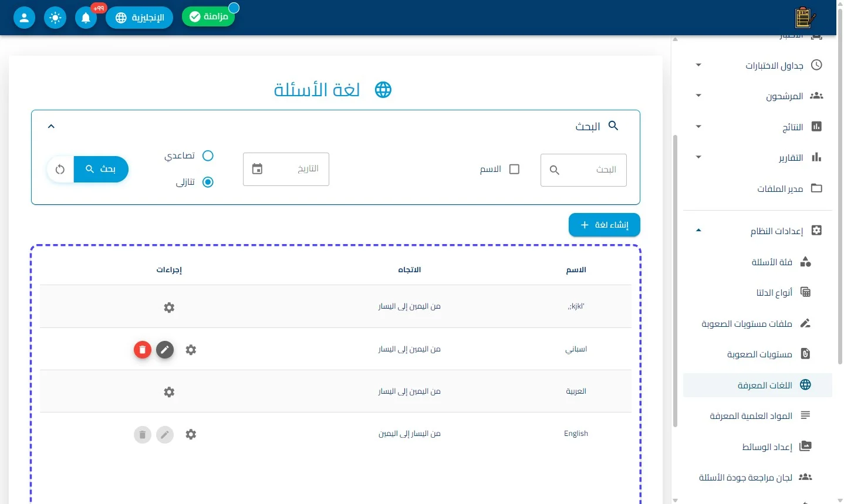Go to مستويات الصعوبة page
The width and height of the screenshot is (844, 504).
tap(757, 354)
